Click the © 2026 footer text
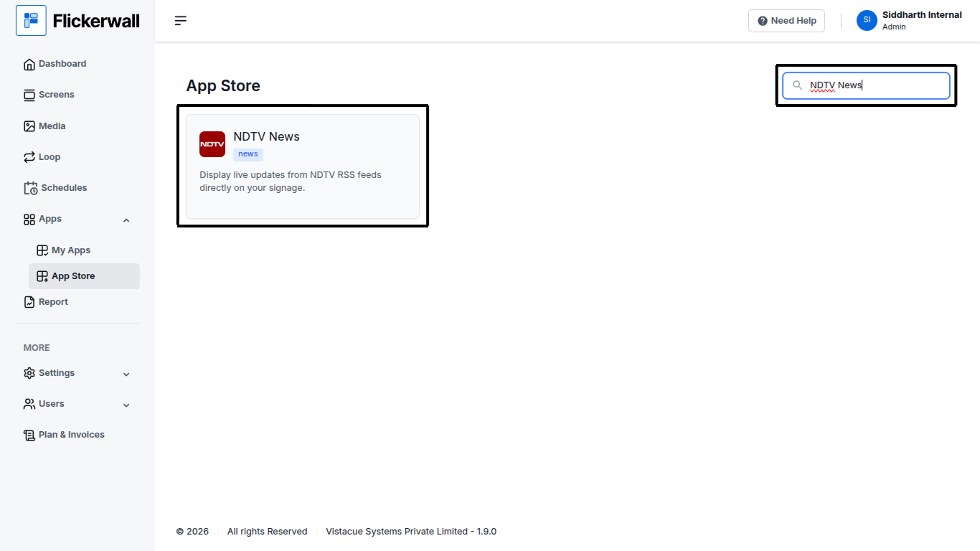The image size is (980, 551). click(192, 532)
